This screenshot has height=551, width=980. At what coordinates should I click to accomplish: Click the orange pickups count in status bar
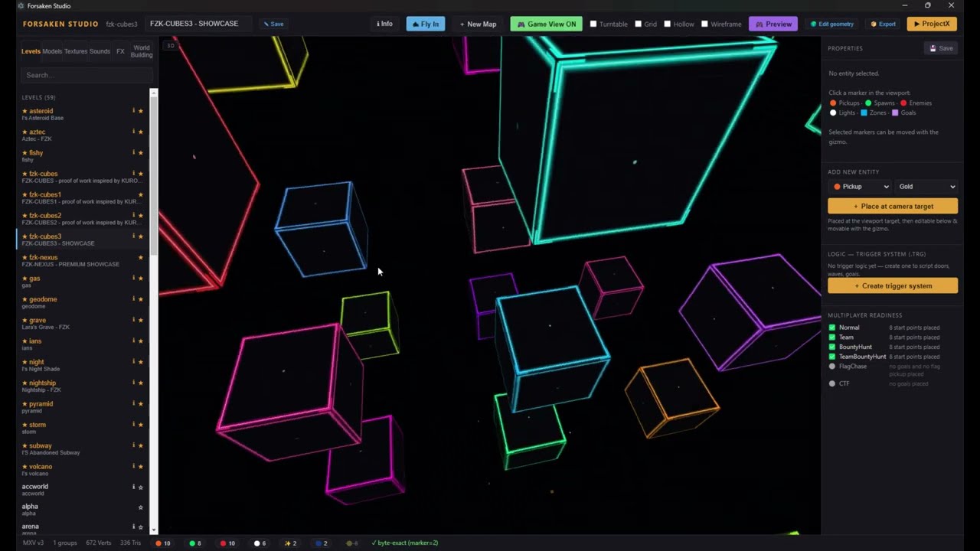tap(163, 543)
